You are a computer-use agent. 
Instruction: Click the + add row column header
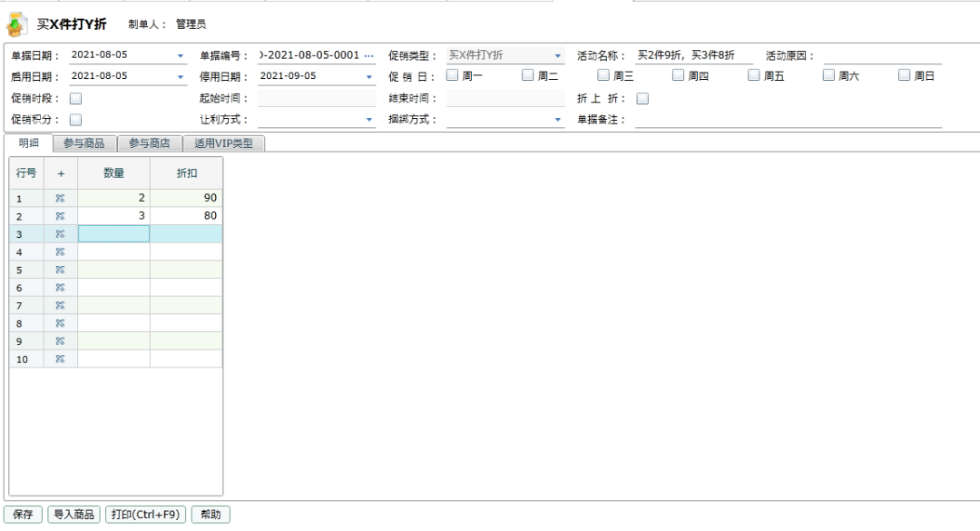pyautogui.click(x=61, y=173)
